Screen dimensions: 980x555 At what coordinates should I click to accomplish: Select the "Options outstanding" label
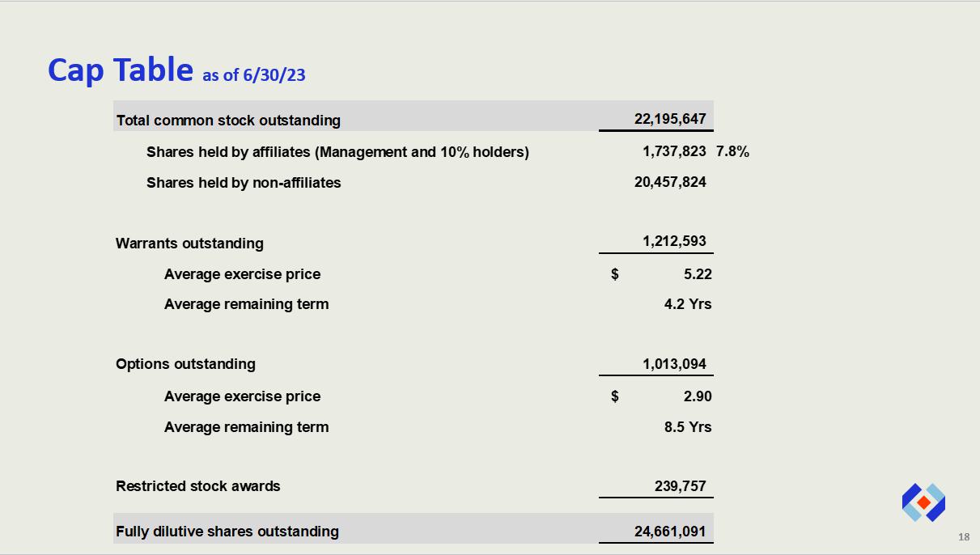point(185,364)
